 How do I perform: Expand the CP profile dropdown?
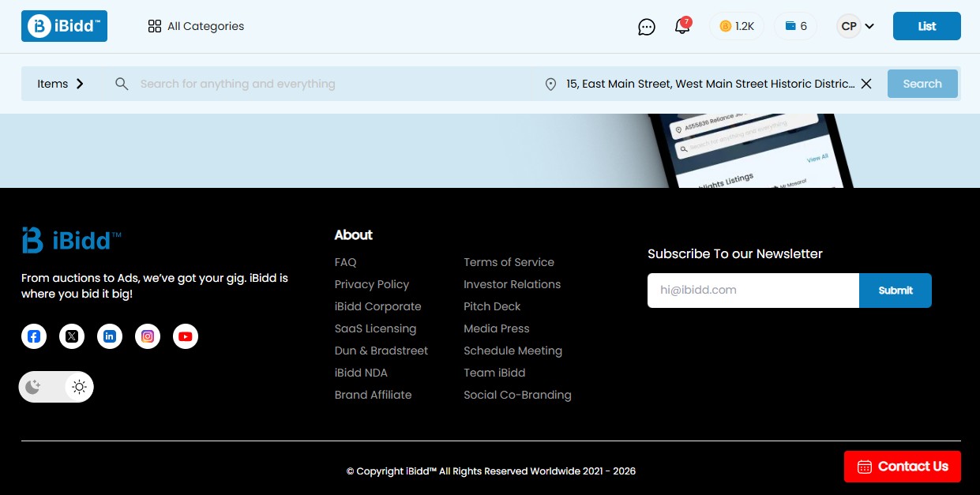coord(857,26)
